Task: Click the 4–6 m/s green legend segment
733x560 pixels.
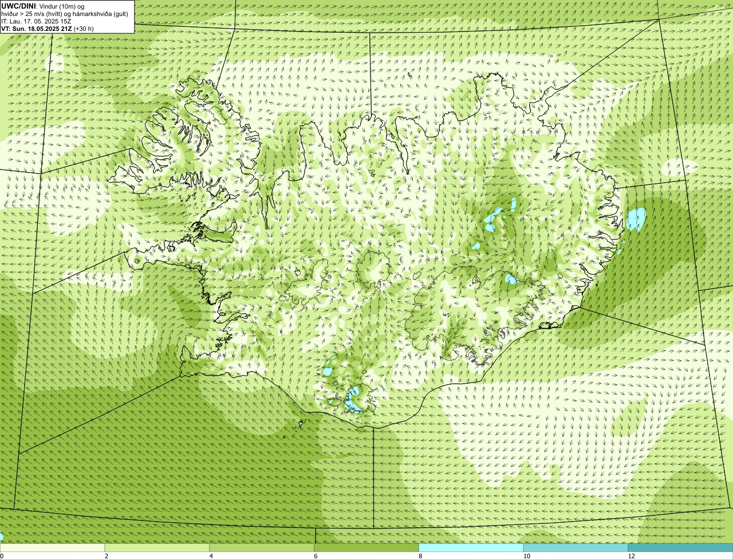Action: click(262, 547)
